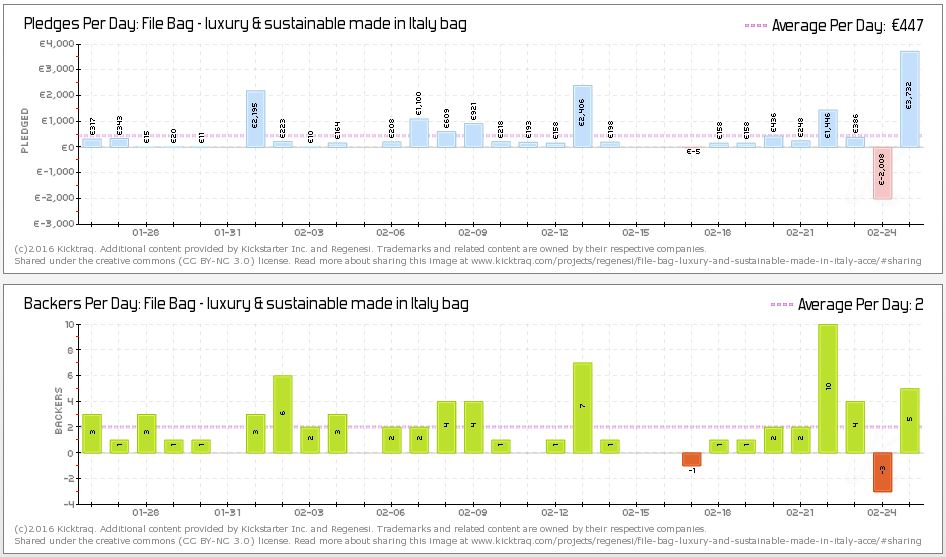Click the €20 pledge value label
Image resolution: width=946 pixels, height=557 pixels.
point(174,136)
